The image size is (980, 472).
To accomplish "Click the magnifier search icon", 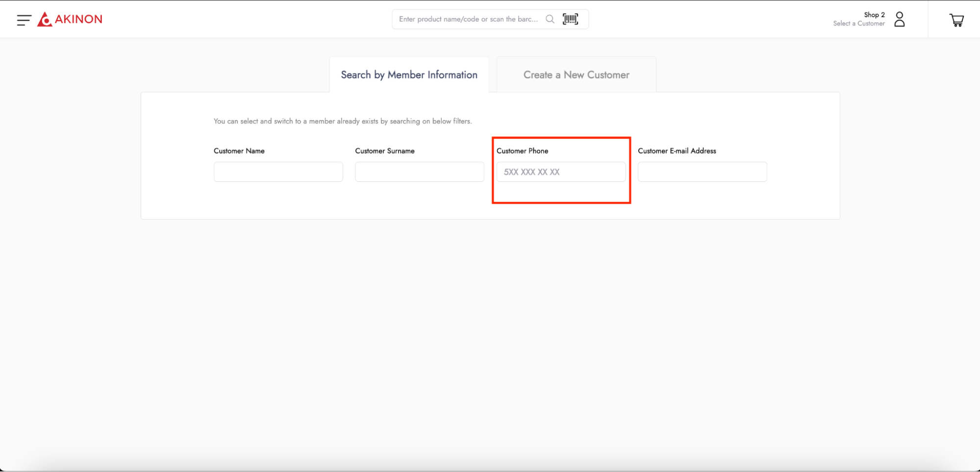I will point(550,19).
